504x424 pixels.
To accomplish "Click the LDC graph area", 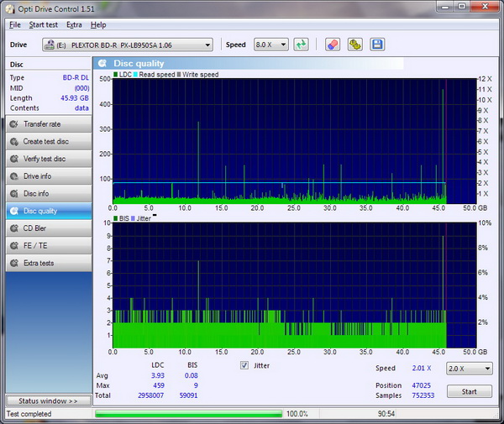I will tap(295, 141).
